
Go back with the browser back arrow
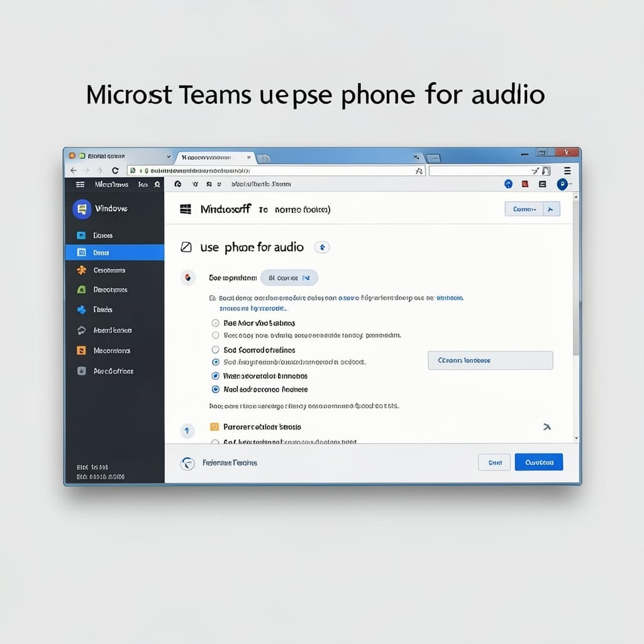74,170
